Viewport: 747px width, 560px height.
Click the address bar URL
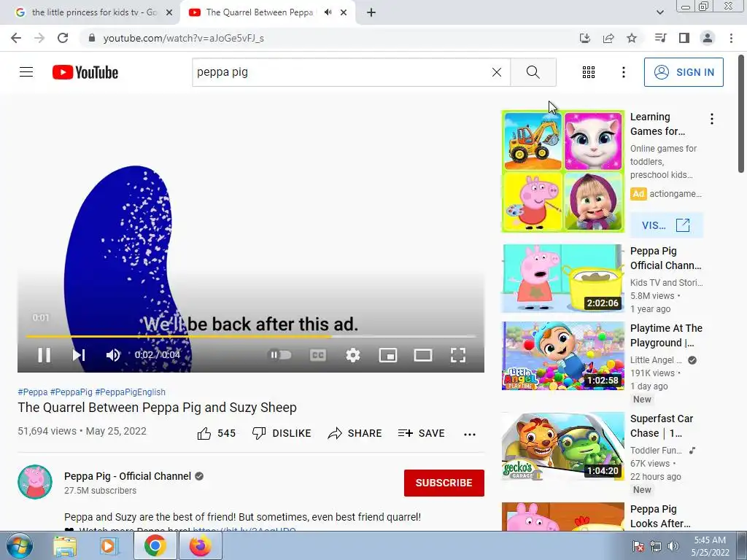183,38
